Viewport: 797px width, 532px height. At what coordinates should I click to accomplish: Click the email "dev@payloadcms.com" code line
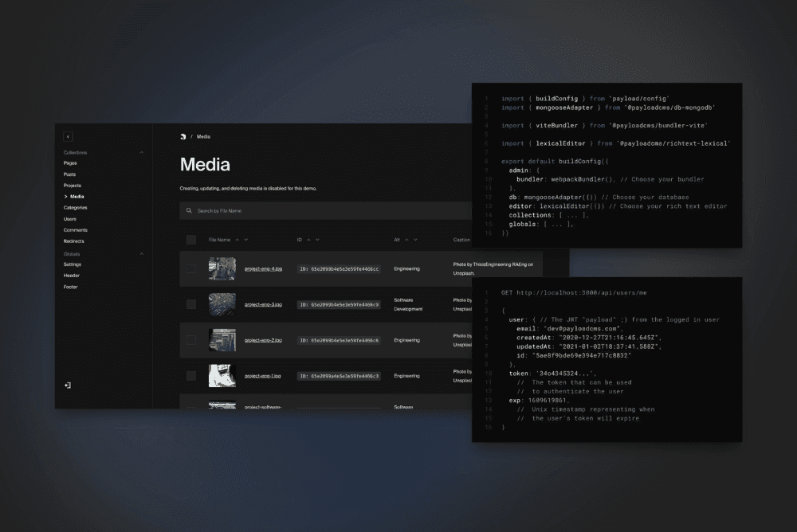pyautogui.click(x=569, y=329)
